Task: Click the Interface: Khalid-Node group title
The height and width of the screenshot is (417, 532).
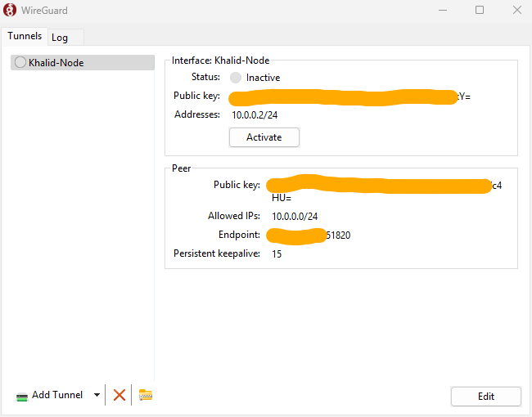Action: pos(220,61)
